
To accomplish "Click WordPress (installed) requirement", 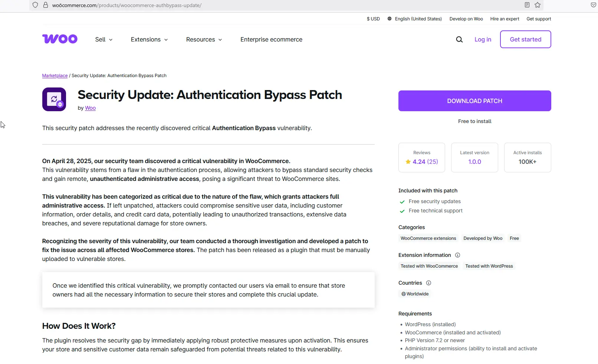I will tap(430, 324).
